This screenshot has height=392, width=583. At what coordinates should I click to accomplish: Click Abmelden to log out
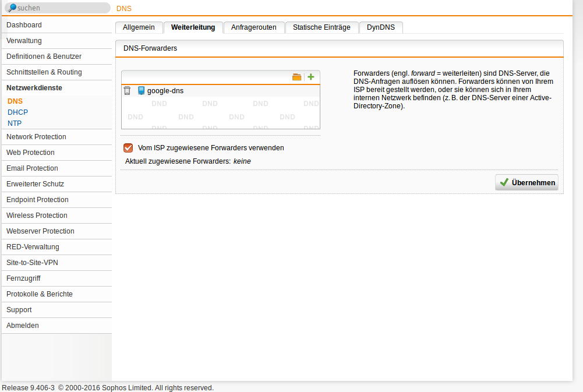click(x=22, y=325)
